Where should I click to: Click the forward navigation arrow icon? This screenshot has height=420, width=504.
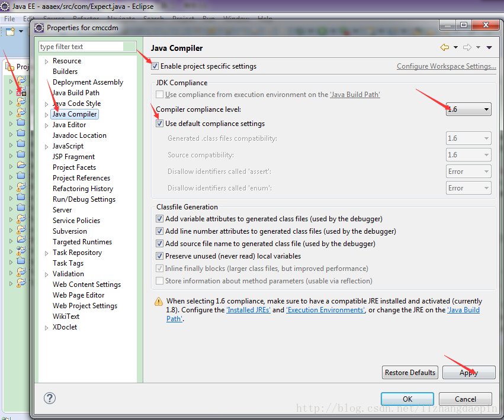(x=467, y=47)
